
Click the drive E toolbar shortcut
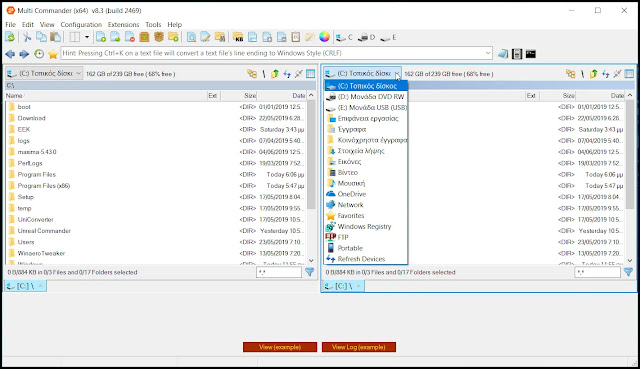[388, 37]
